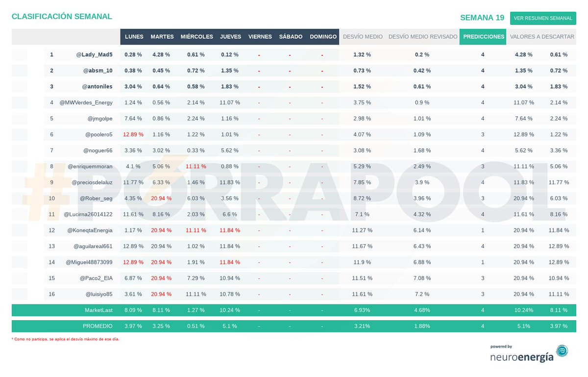Open user @Rober_seg
Image resolution: width=588 pixels, height=377 pixels.
(x=96, y=199)
